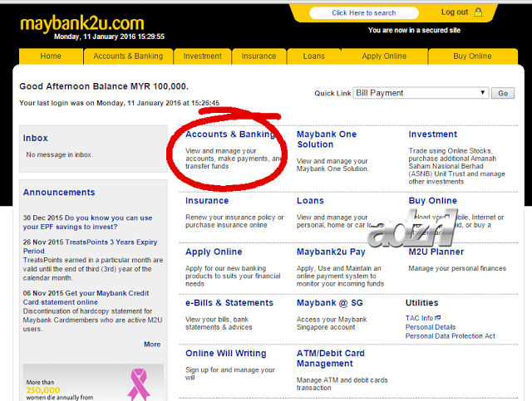This screenshot has width=532, height=401.
Task: Click 'Manage your personal finances' description
Action: click(457, 268)
